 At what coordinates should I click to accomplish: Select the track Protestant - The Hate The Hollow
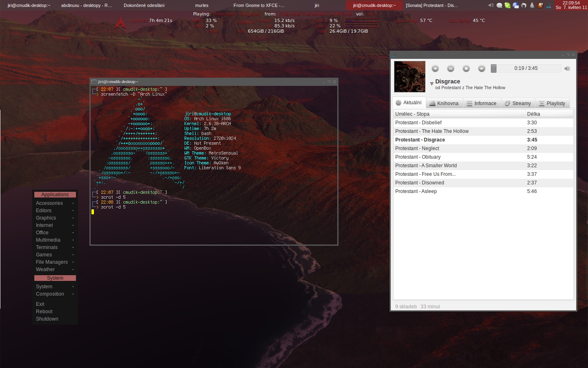(x=483, y=131)
